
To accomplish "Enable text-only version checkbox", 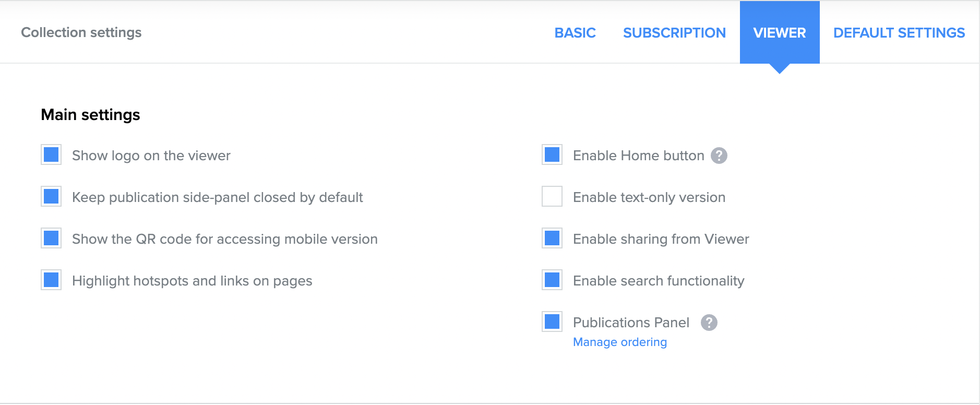I will 552,197.
